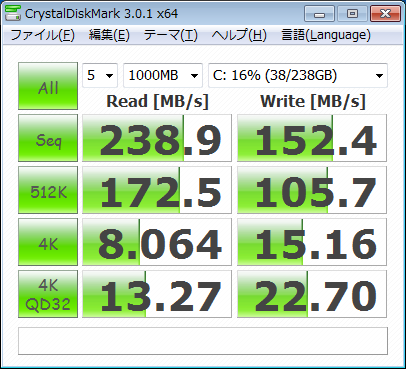Click the Write [MB/s] column header

coord(313,101)
